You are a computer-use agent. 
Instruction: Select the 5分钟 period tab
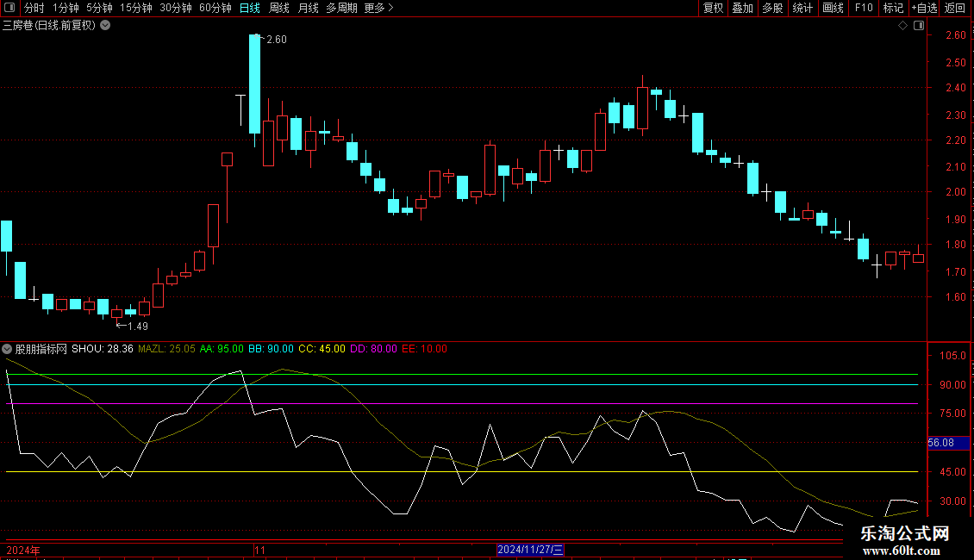click(99, 8)
